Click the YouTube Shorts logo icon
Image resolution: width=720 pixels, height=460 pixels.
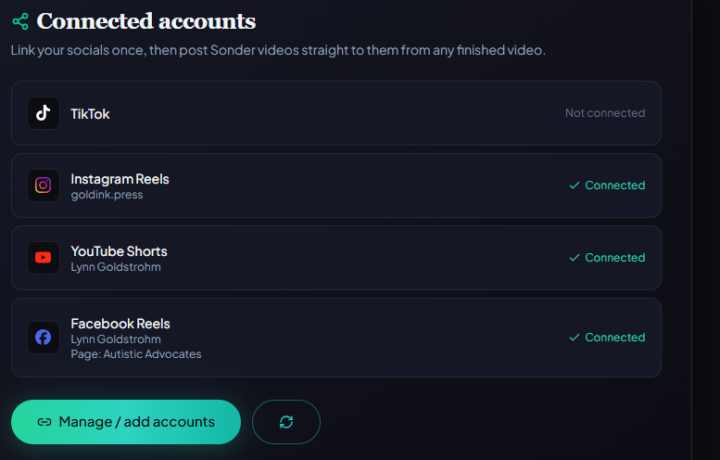pos(43,258)
